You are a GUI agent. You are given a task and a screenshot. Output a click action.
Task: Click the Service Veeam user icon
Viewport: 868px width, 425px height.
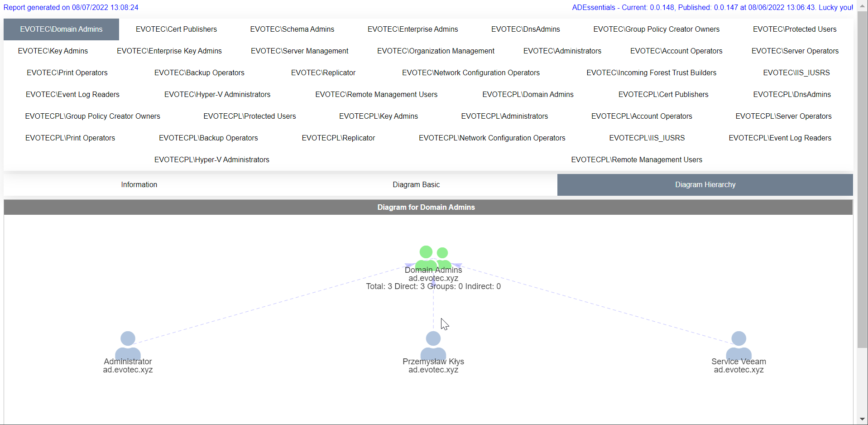[739, 345]
